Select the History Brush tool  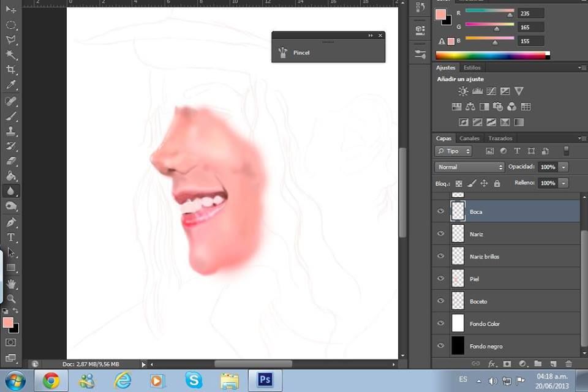tap(11, 146)
